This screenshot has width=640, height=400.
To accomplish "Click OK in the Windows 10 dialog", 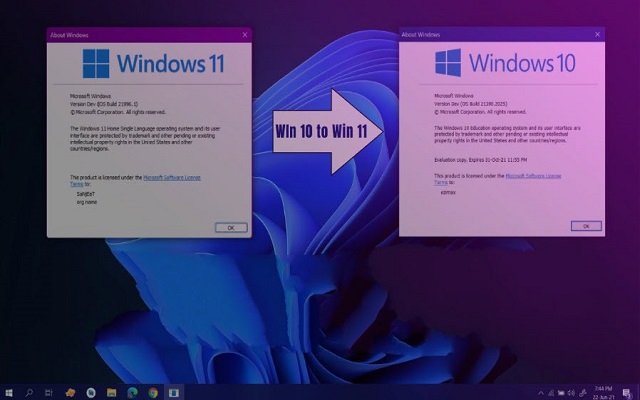I will (x=586, y=226).
